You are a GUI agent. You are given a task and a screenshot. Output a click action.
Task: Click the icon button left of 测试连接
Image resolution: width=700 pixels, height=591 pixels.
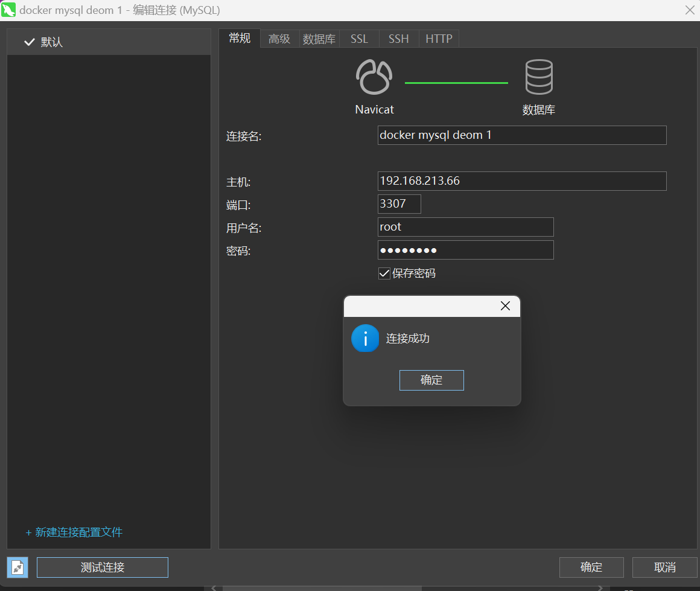point(17,567)
